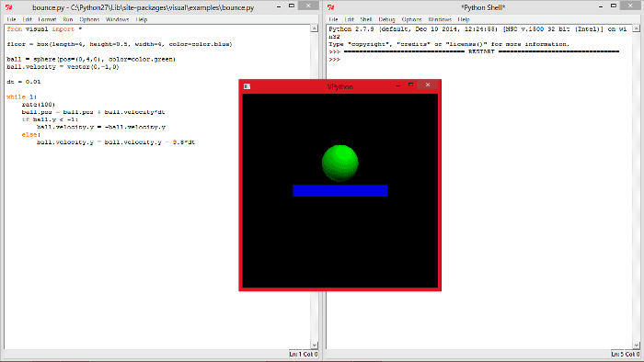Close the bounce.py editor window

coord(308,6)
